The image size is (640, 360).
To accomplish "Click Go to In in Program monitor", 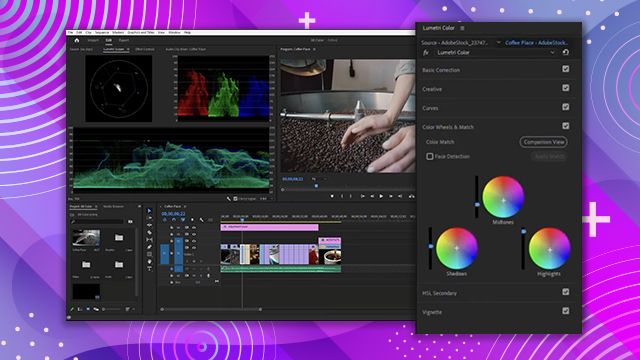I will pos(363,196).
